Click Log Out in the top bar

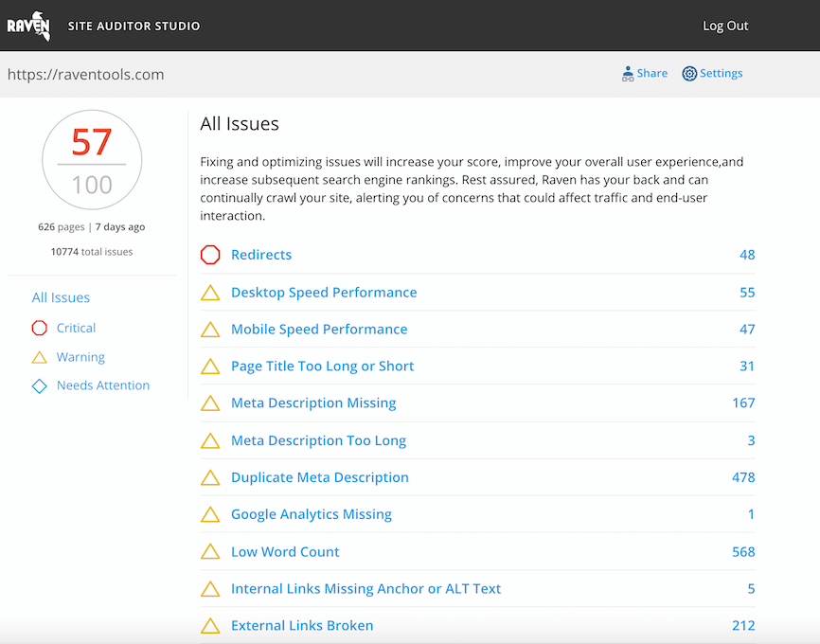pos(724,26)
